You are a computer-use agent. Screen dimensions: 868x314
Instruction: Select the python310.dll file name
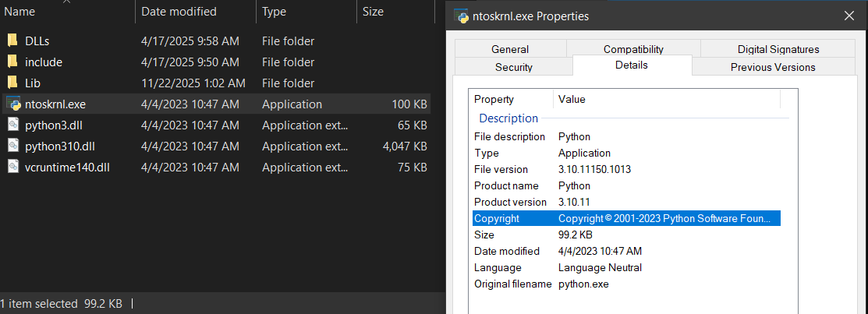pyautogui.click(x=60, y=146)
